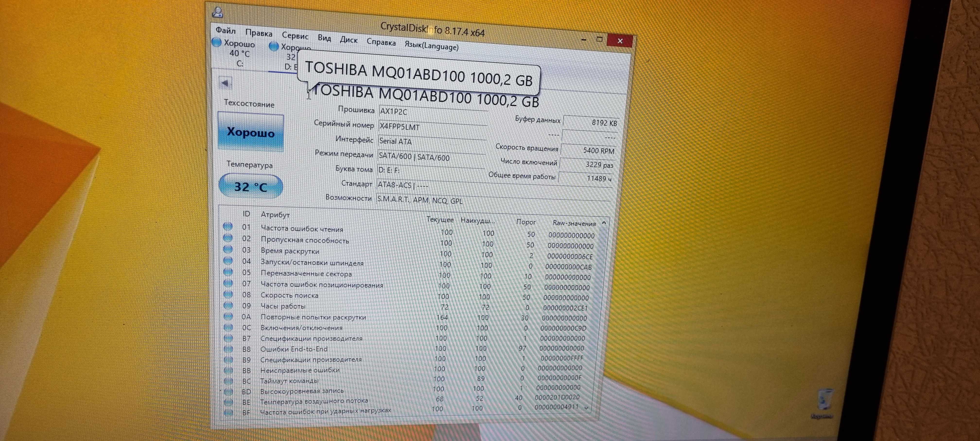Click the Raw-значения column header

click(x=574, y=223)
